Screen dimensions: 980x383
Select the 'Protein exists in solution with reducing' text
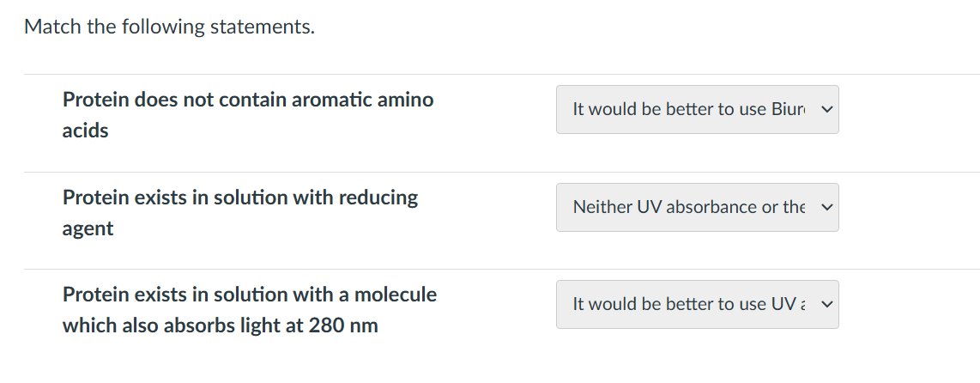239,198
